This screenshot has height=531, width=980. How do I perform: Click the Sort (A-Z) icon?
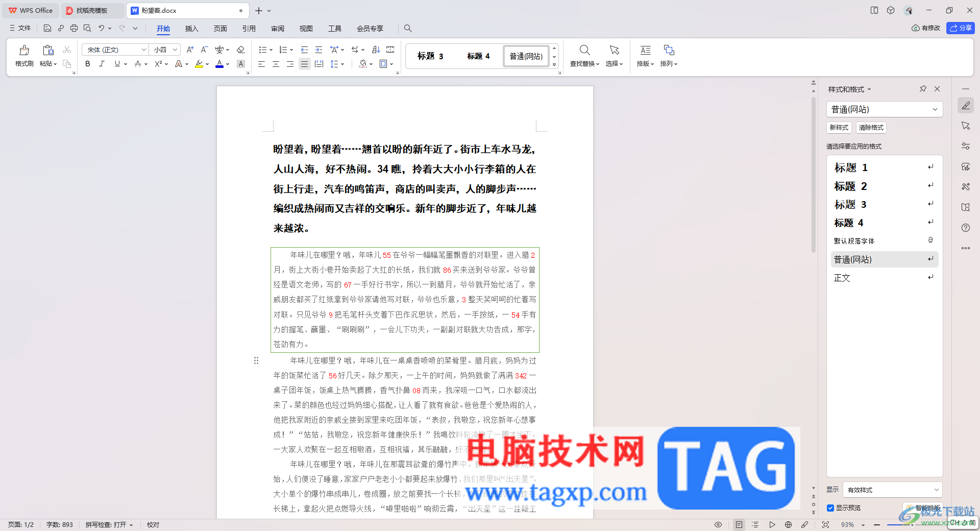click(376, 50)
